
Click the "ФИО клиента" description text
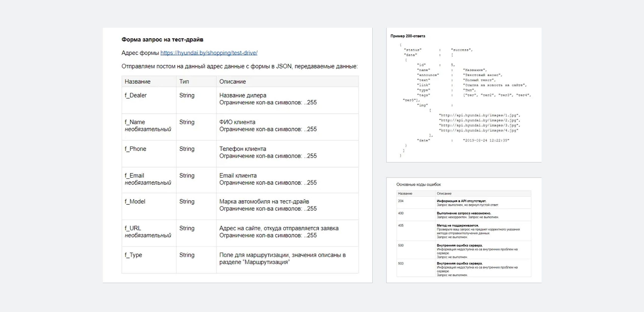pyautogui.click(x=237, y=122)
